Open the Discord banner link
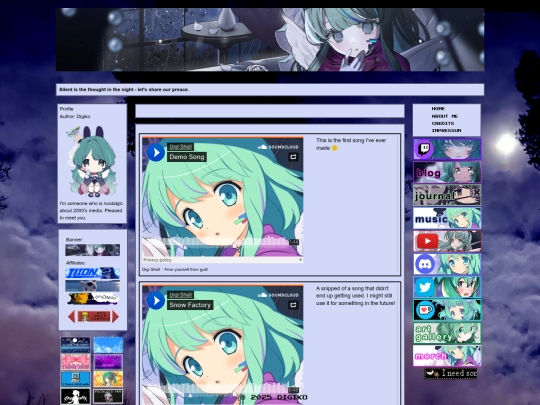Image resolution: width=540 pixels, height=405 pixels. coord(447,264)
